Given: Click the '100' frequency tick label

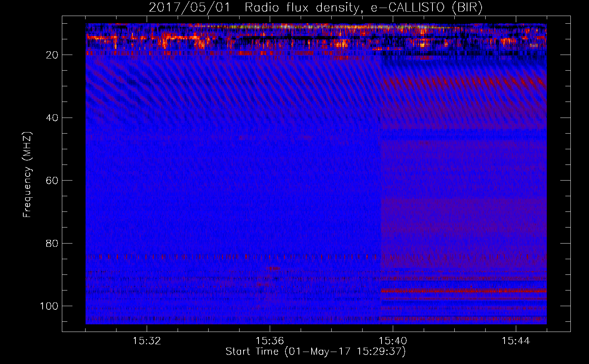Looking at the screenshot, I should click(x=49, y=306).
